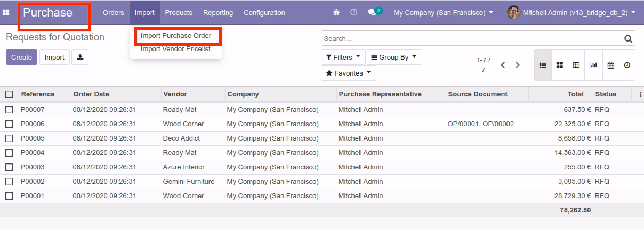This screenshot has height=229, width=644.
Task: Expand the Filters dropdown
Action: point(343,57)
